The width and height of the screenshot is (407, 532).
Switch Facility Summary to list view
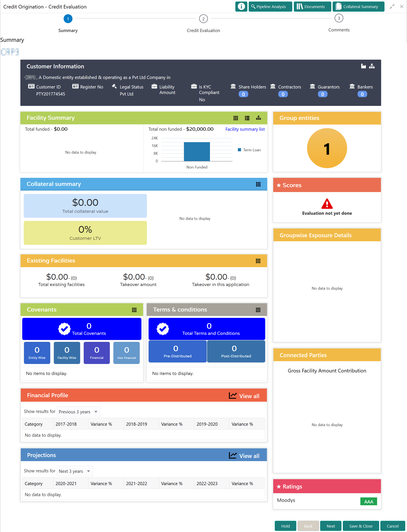[247, 118]
